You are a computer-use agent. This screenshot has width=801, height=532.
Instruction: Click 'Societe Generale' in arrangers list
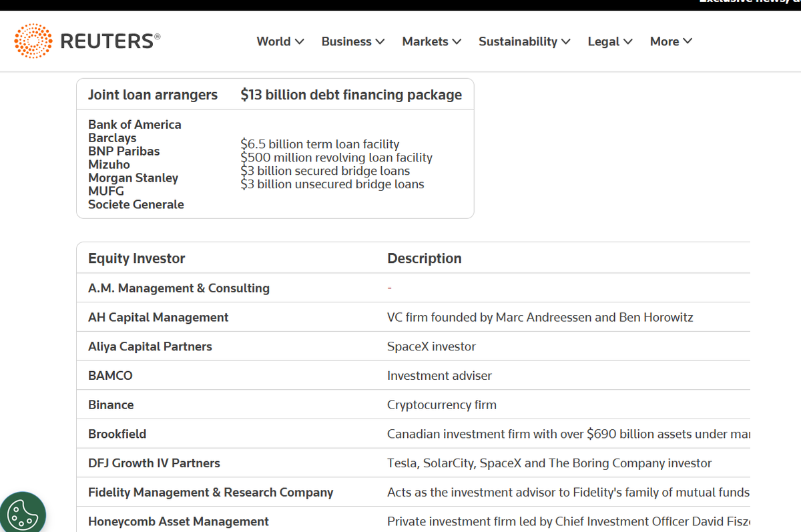[136, 205]
